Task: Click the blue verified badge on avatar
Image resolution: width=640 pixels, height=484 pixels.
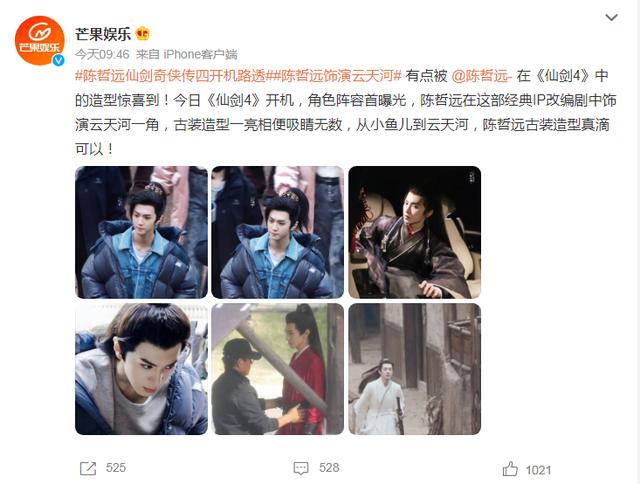Action: 58,60
